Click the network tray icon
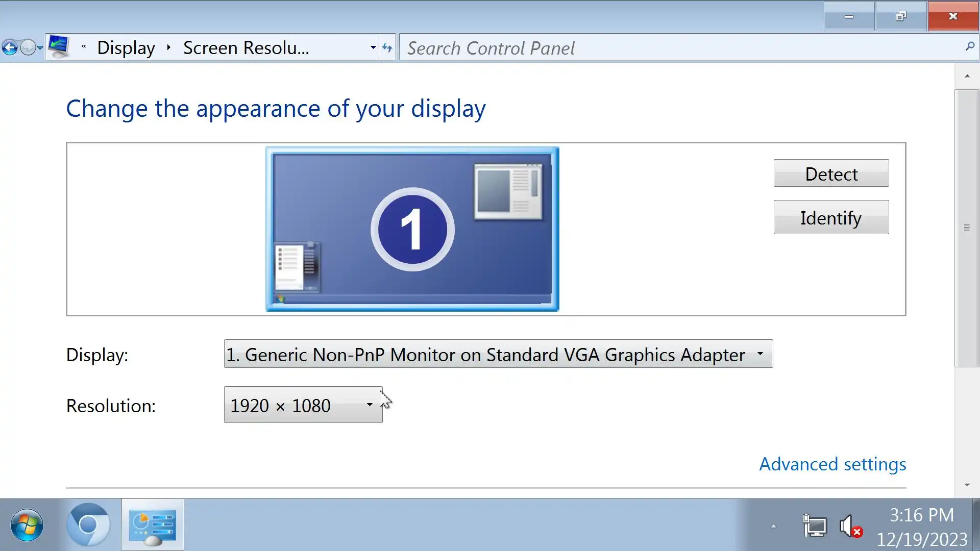This screenshot has width=980, height=551. tap(815, 526)
